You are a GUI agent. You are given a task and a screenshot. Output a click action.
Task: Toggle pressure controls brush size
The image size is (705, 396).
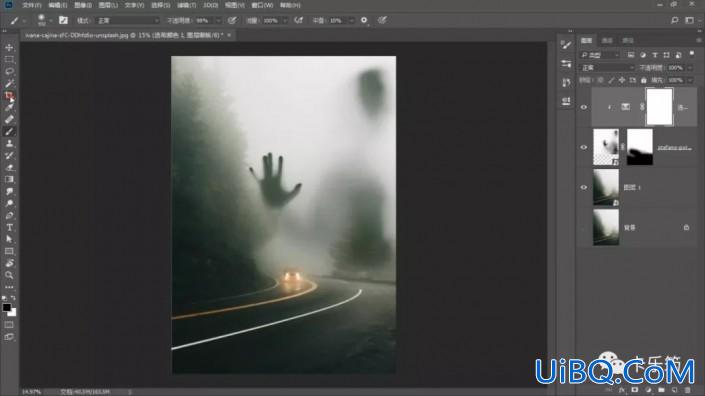tap(382, 20)
